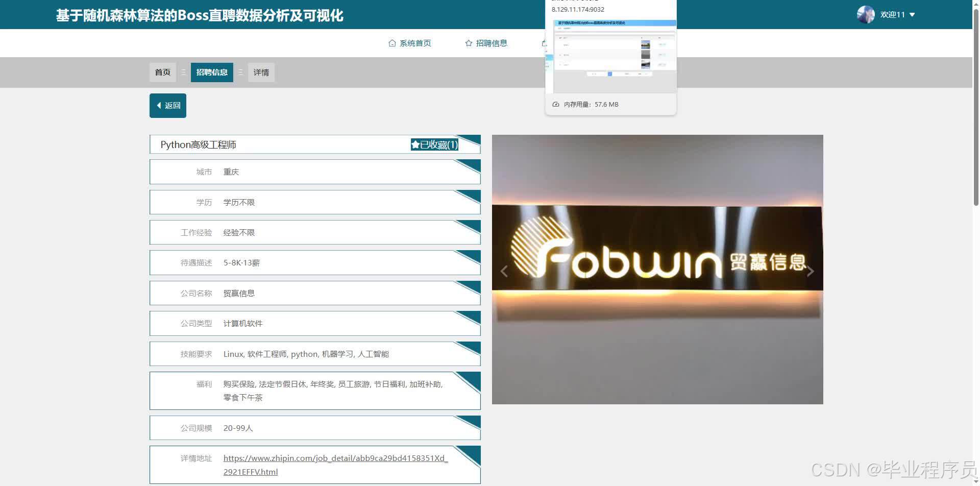
Task: Click the 工作经验 field label
Action: point(196,233)
